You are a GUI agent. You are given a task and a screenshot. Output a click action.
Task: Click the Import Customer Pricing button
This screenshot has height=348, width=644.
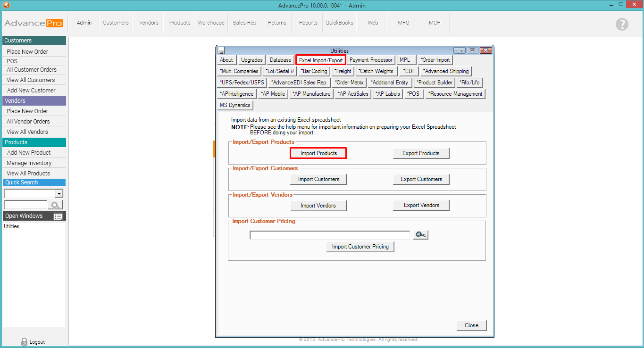click(360, 247)
